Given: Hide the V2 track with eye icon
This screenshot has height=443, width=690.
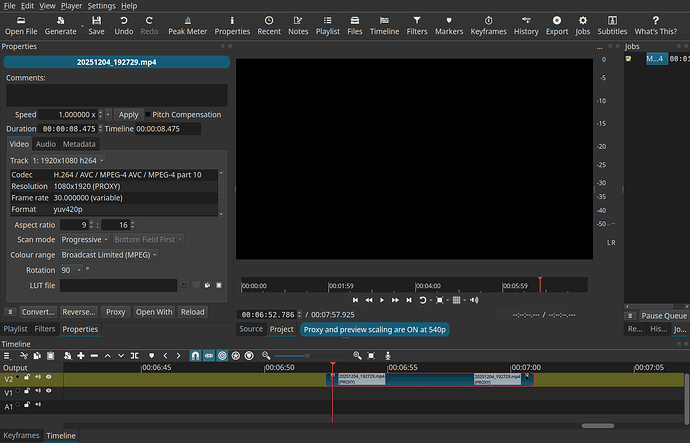Looking at the screenshot, I should [48, 377].
